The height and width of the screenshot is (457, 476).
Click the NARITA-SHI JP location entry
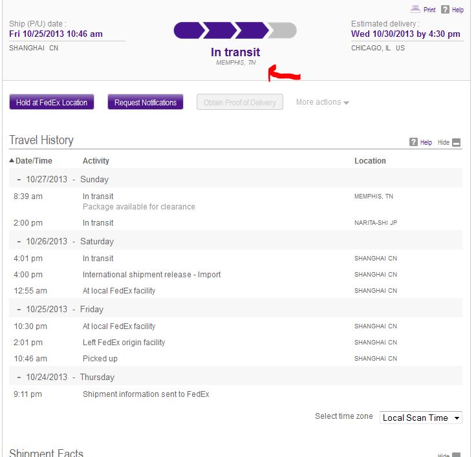(376, 223)
